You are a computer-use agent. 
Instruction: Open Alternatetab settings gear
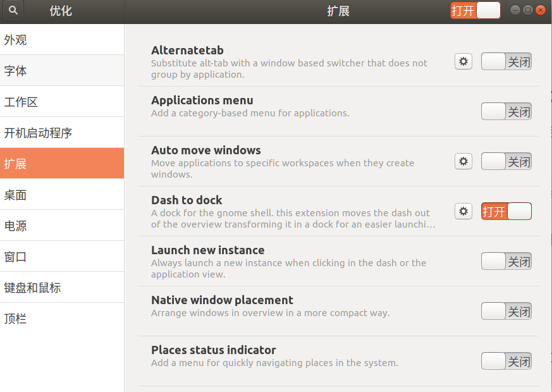coord(463,61)
